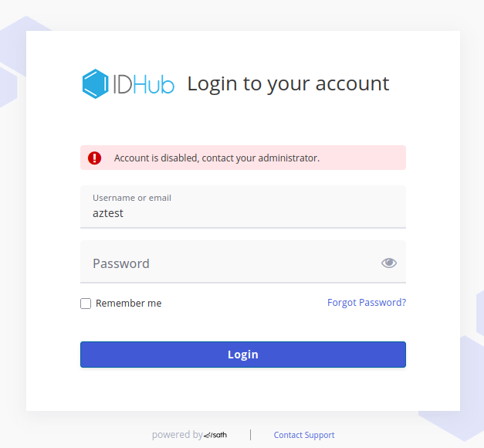Screen dimensions: 484x448
Task: Click the "Password" placeholder text
Action: point(121,263)
